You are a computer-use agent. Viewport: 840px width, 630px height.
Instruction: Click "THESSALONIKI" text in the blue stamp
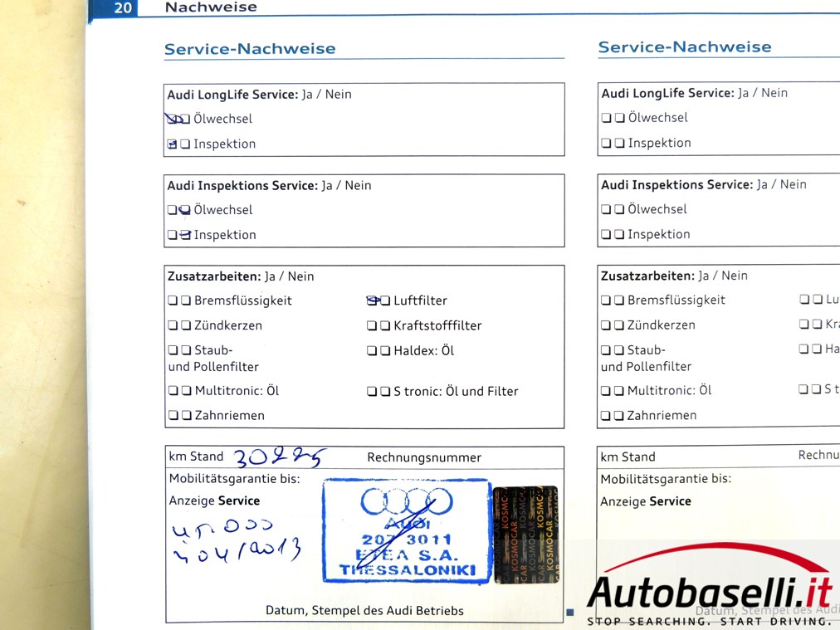408,570
